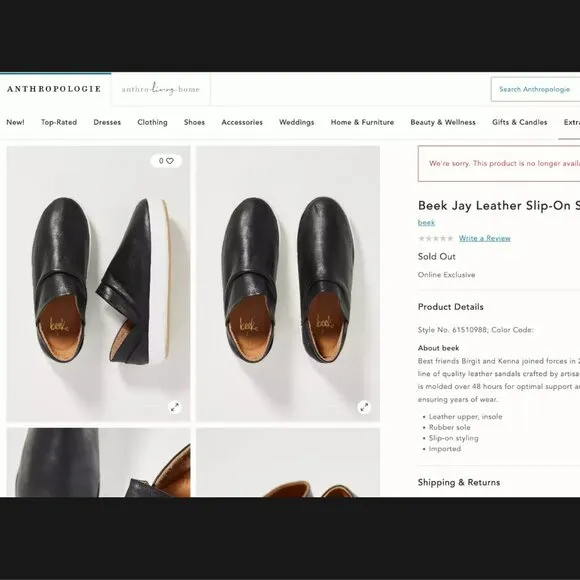Screen dimensions: 580x580
Task: Open the Beauty & Wellness menu
Action: 443,122
